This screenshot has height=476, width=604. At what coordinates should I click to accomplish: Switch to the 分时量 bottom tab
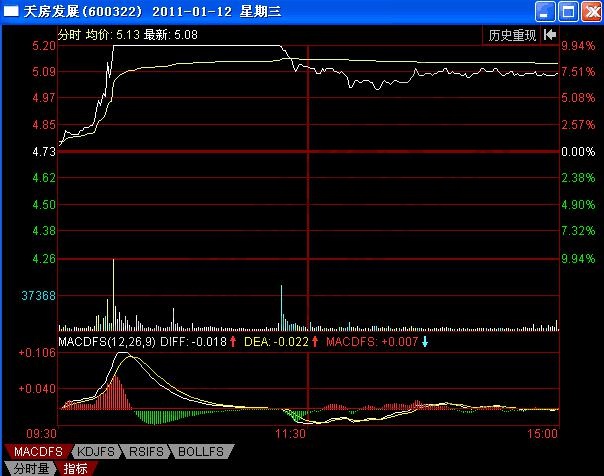tap(29, 467)
